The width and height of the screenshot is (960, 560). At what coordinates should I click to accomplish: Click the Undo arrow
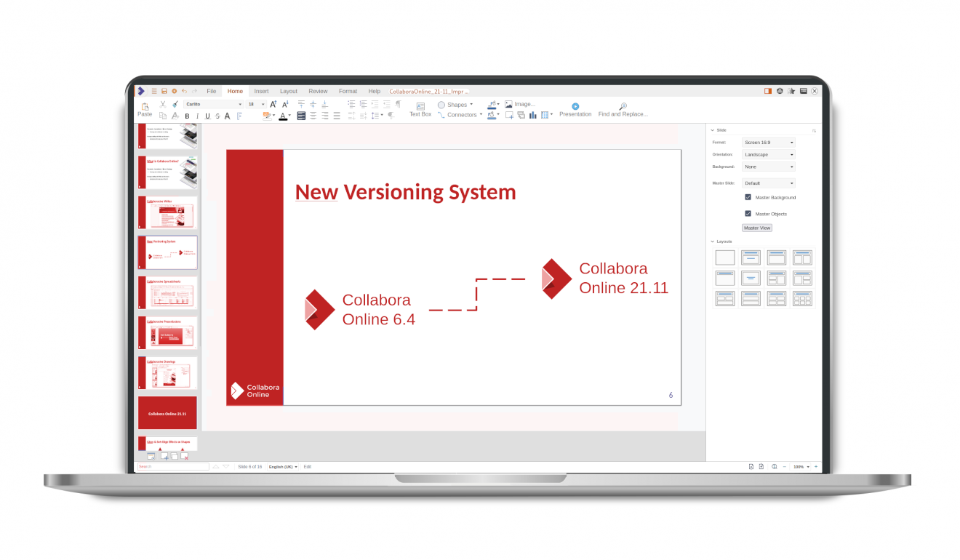click(x=184, y=91)
